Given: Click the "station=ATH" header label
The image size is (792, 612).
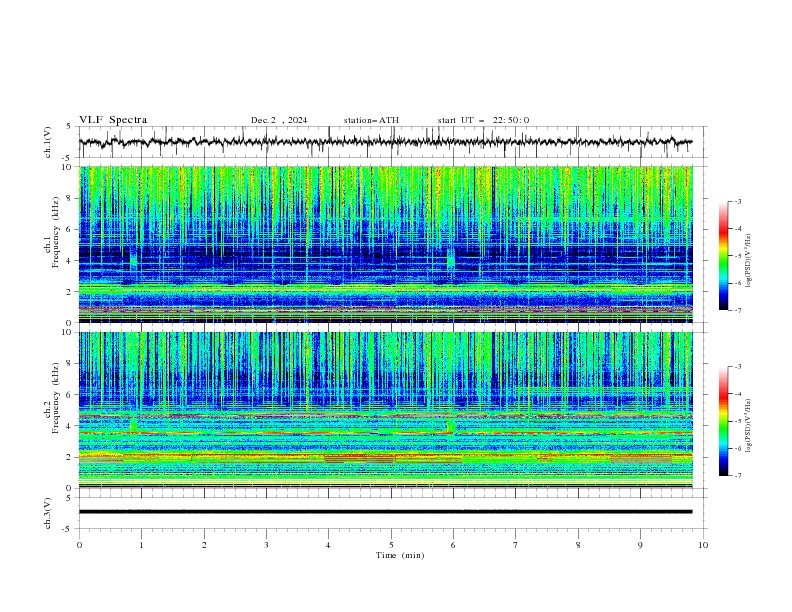Looking at the screenshot, I should tap(371, 120).
